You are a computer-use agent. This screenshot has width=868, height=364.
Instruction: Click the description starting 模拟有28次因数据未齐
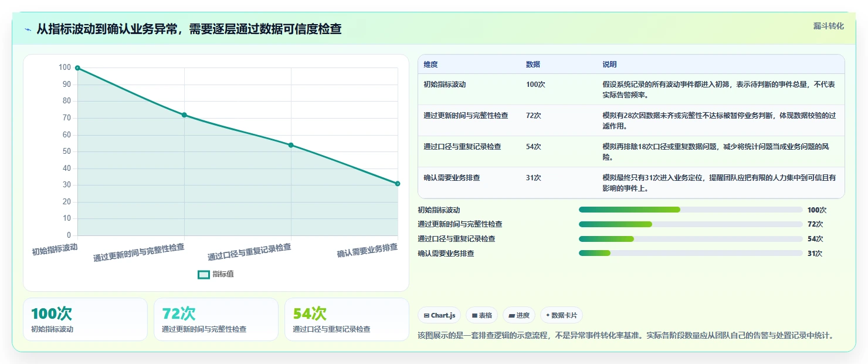720,120
